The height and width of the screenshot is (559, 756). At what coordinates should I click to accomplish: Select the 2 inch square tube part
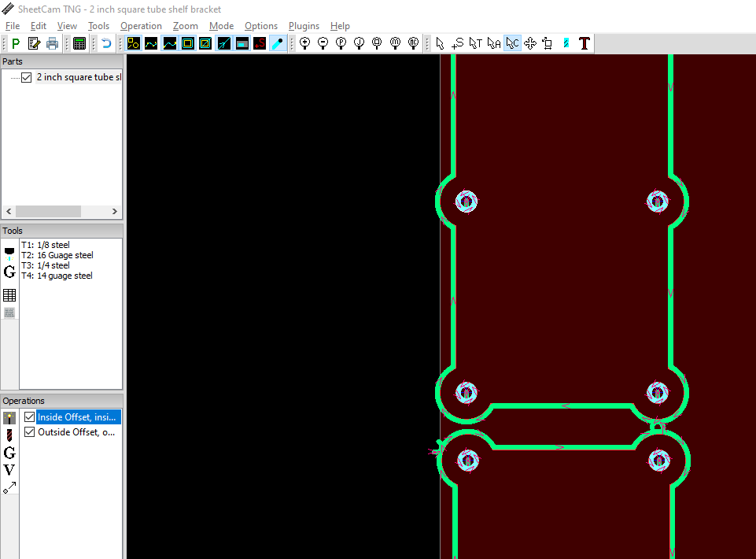click(79, 77)
